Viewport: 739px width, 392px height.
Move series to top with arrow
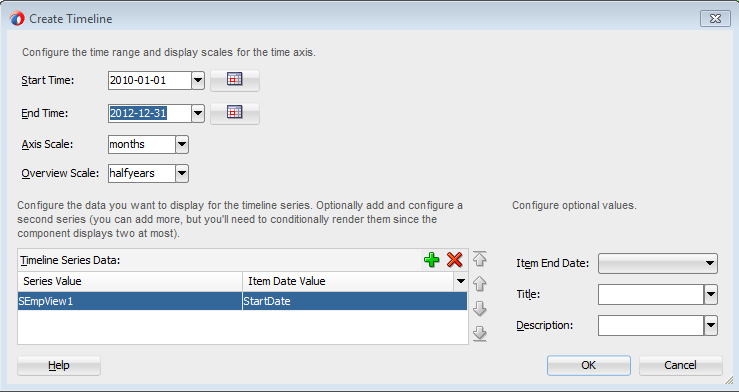coord(480,259)
